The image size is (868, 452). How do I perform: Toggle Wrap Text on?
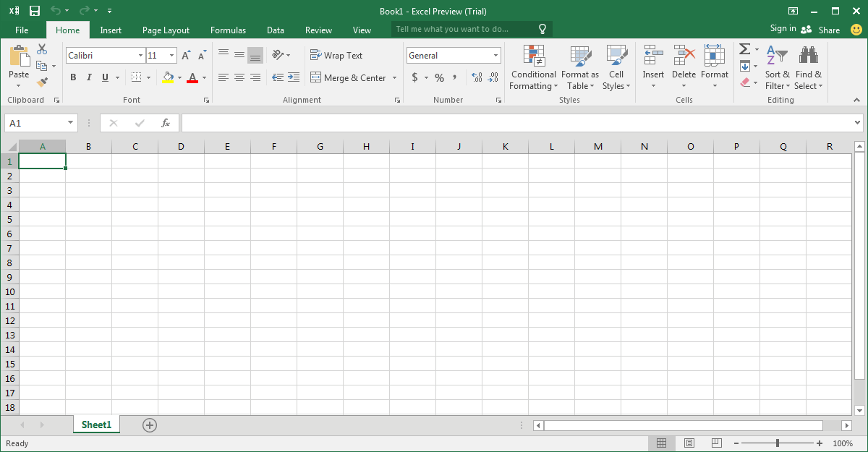pyautogui.click(x=336, y=56)
